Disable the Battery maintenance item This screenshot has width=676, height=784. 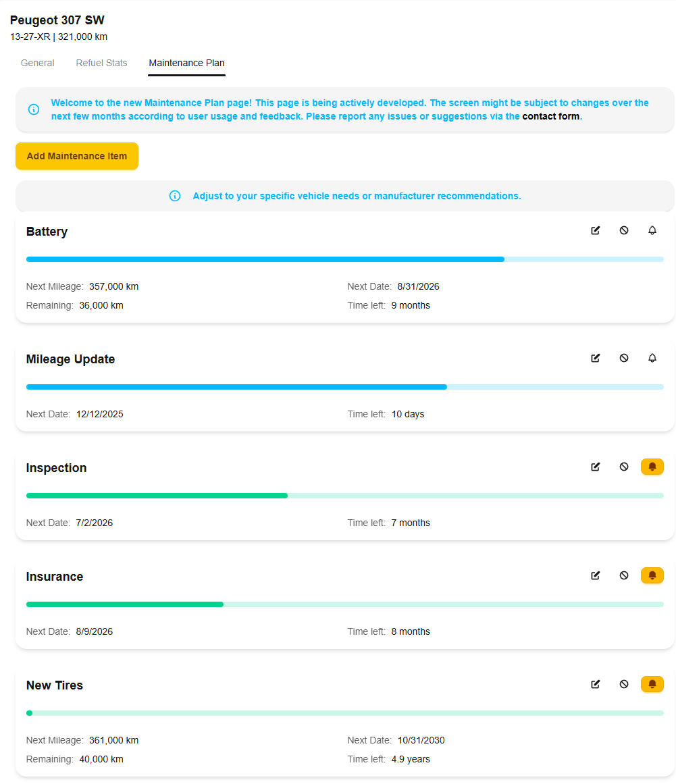623,230
